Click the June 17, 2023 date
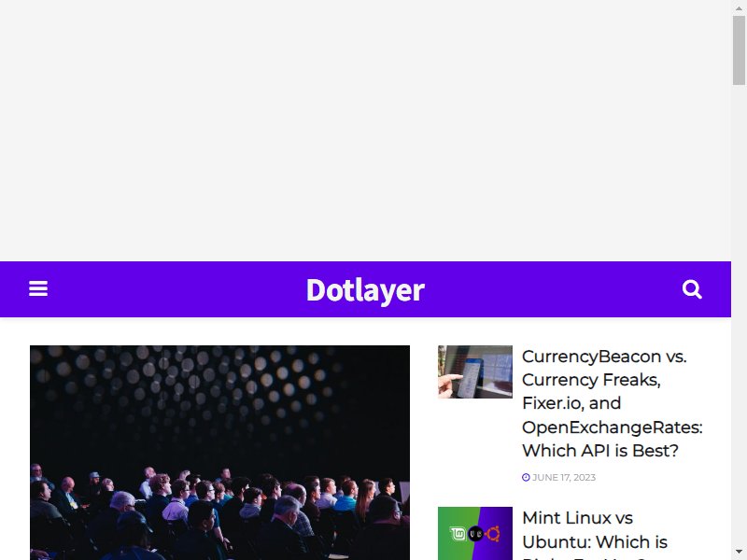This screenshot has height=560, width=747. click(x=564, y=477)
